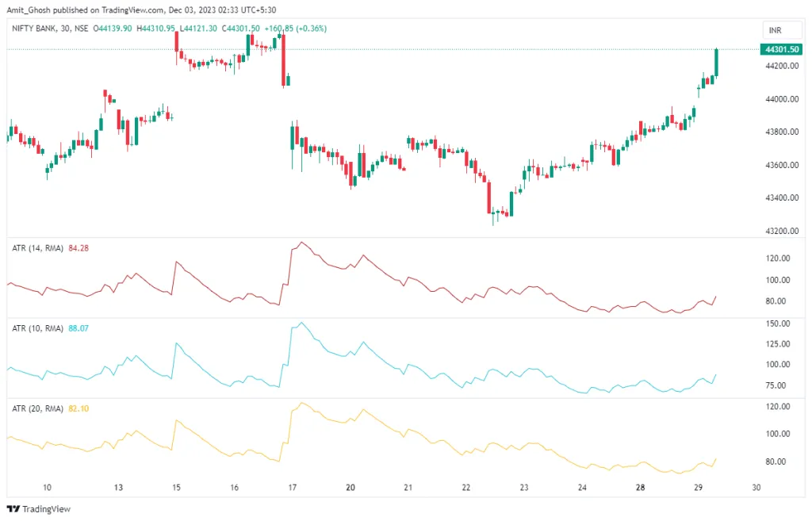
Task: Open the INR currency selector
Action: click(775, 30)
